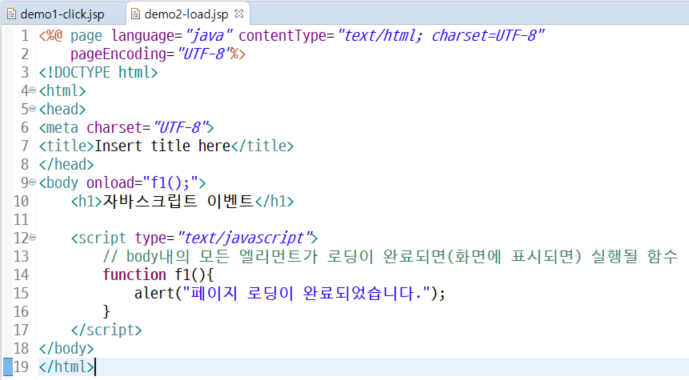Click the pageEncoding="UTF-8" attribute

[150, 54]
